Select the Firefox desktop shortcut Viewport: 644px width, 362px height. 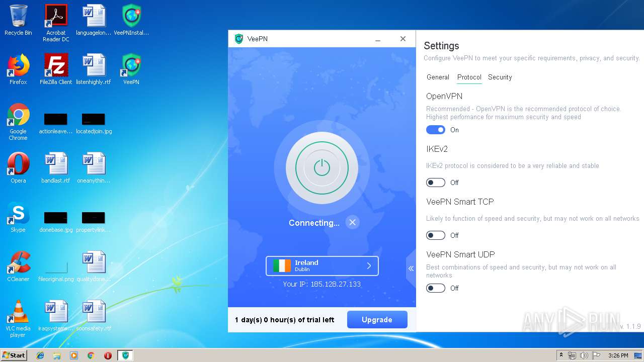18,69
